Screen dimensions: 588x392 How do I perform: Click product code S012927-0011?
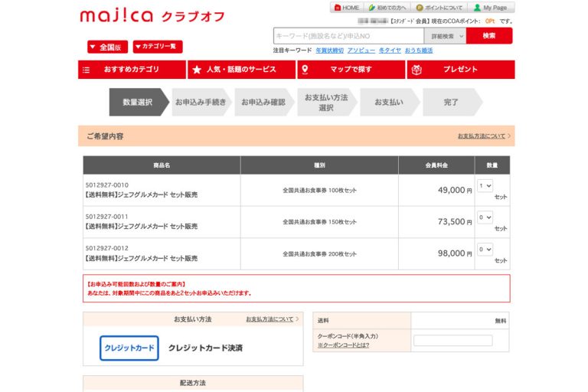pos(107,217)
